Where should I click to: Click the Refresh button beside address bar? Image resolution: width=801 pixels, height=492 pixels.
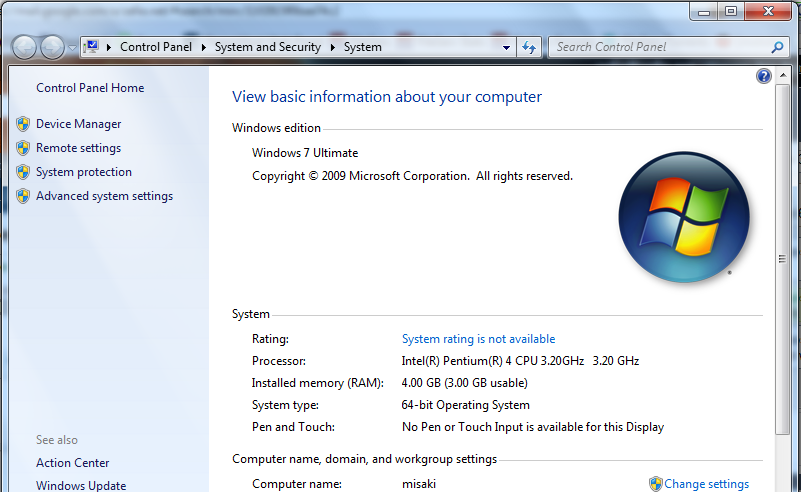[x=530, y=47]
